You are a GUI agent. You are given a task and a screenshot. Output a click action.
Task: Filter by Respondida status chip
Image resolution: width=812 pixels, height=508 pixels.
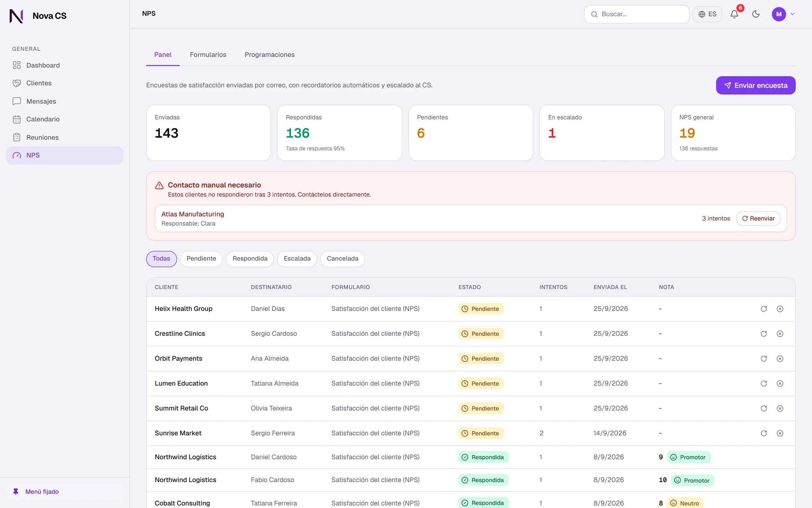250,259
